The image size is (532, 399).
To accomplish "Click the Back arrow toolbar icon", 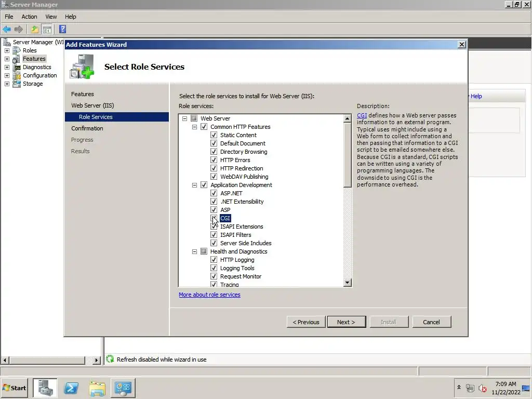I will [7, 29].
